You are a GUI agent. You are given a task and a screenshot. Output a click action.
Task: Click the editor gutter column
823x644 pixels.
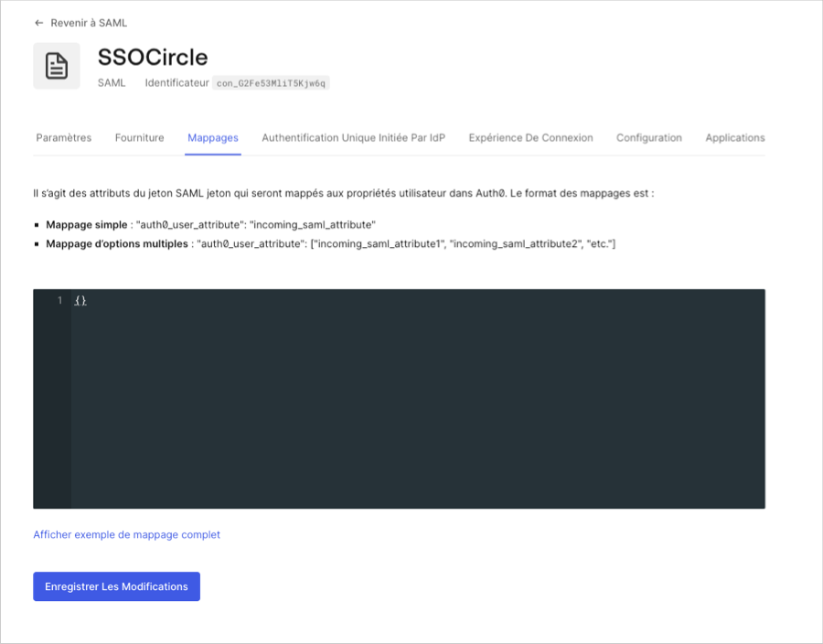click(52, 393)
